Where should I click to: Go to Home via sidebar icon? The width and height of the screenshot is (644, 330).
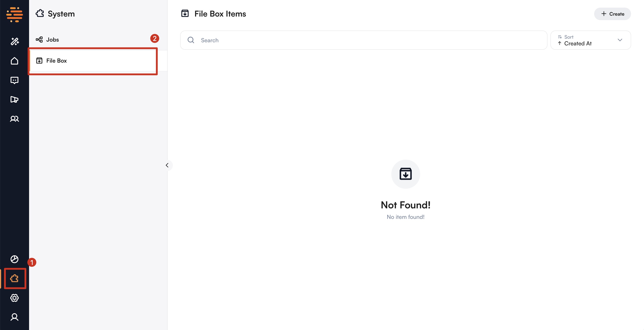pyautogui.click(x=15, y=61)
